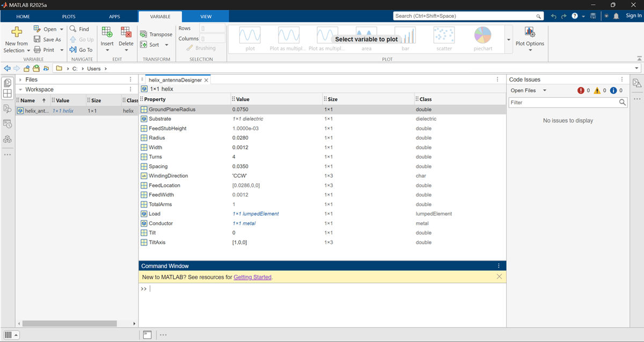Switch to the PLOTS tab

pos(69,17)
